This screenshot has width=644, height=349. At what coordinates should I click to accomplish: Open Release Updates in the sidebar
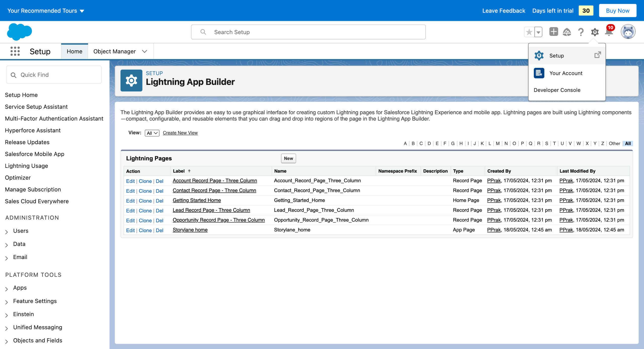click(27, 142)
